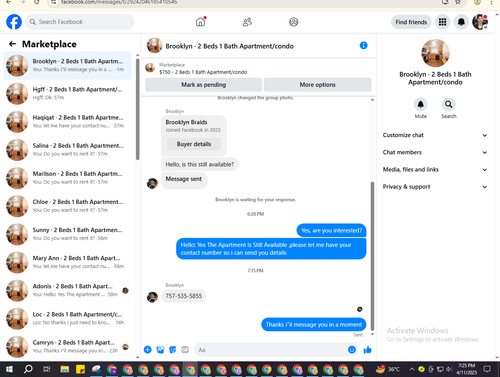Click 'Yes, are you interested?' bubble

331,230
